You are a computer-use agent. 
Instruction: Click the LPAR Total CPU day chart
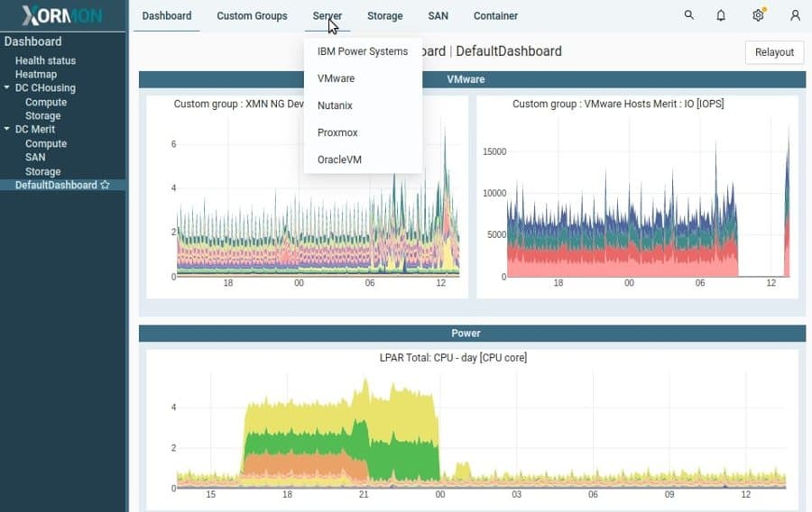click(472, 429)
